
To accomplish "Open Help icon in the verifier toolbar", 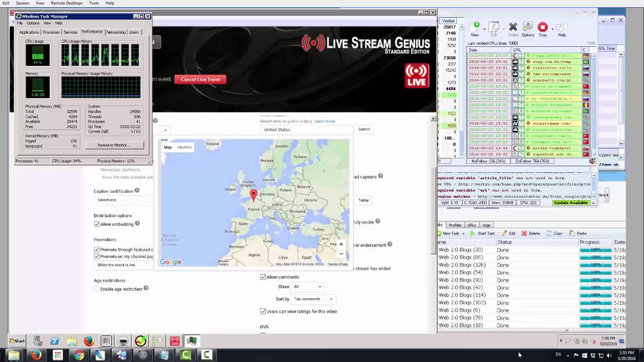I will [562, 27].
